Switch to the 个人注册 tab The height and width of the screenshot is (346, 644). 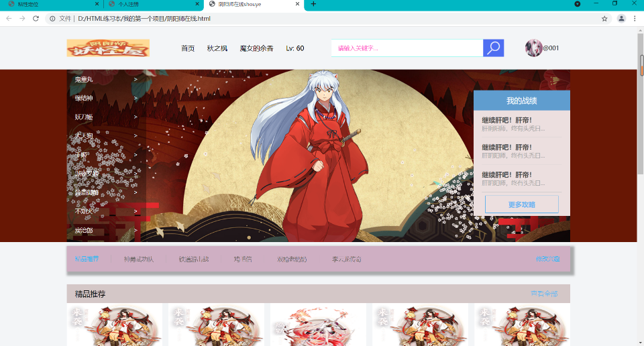[x=153, y=4]
